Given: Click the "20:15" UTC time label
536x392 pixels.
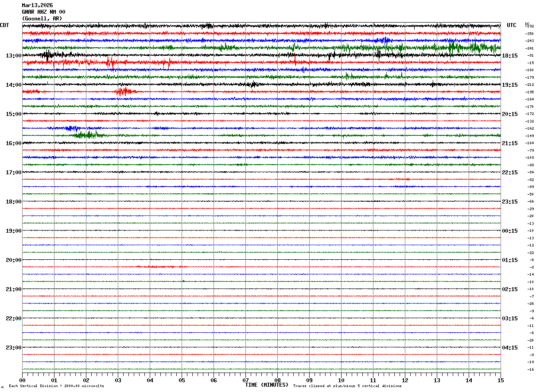Looking at the screenshot, I should 509,114.
